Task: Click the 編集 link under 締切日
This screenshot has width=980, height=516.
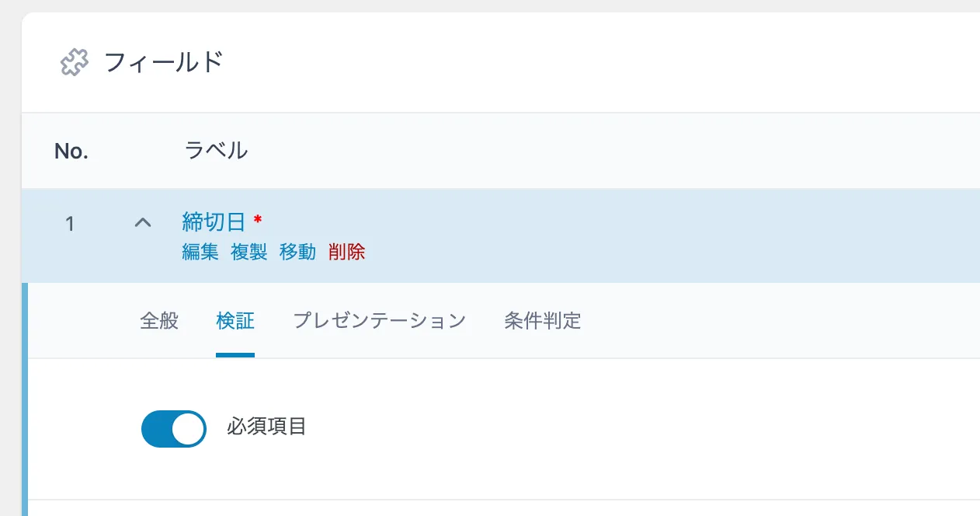Action: [200, 252]
